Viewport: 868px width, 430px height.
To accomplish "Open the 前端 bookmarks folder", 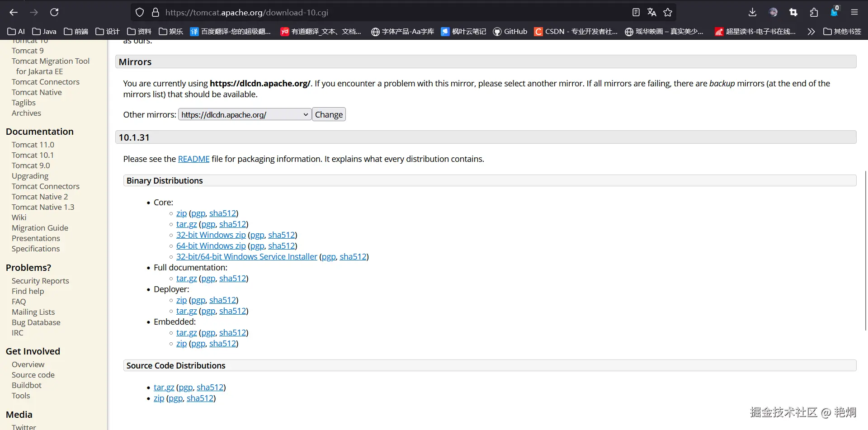I will coord(76,31).
